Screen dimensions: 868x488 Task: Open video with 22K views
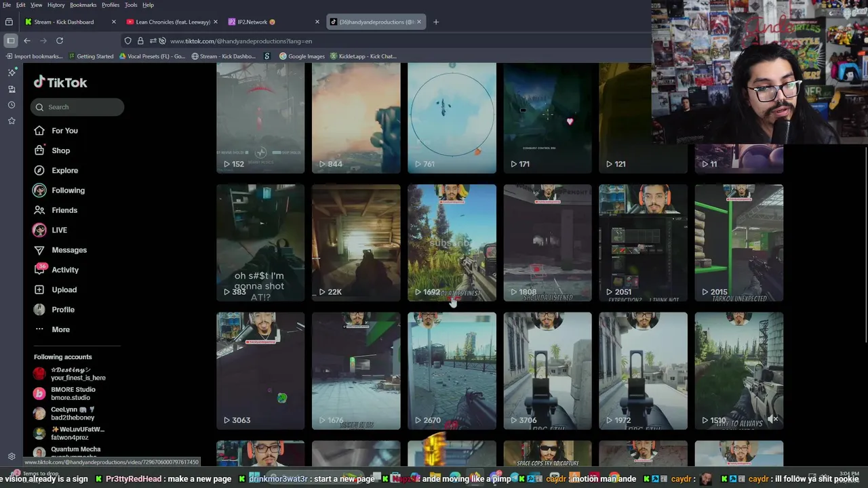(x=356, y=243)
